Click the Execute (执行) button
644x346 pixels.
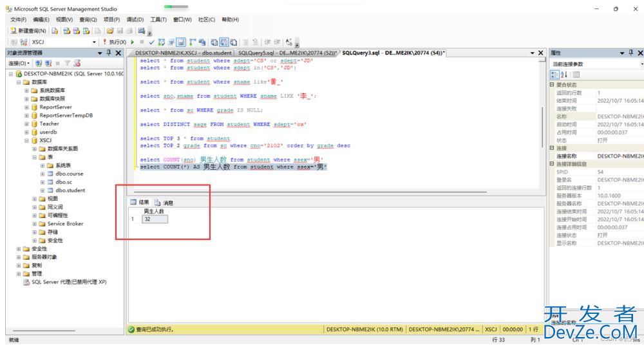[x=114, y=42]
